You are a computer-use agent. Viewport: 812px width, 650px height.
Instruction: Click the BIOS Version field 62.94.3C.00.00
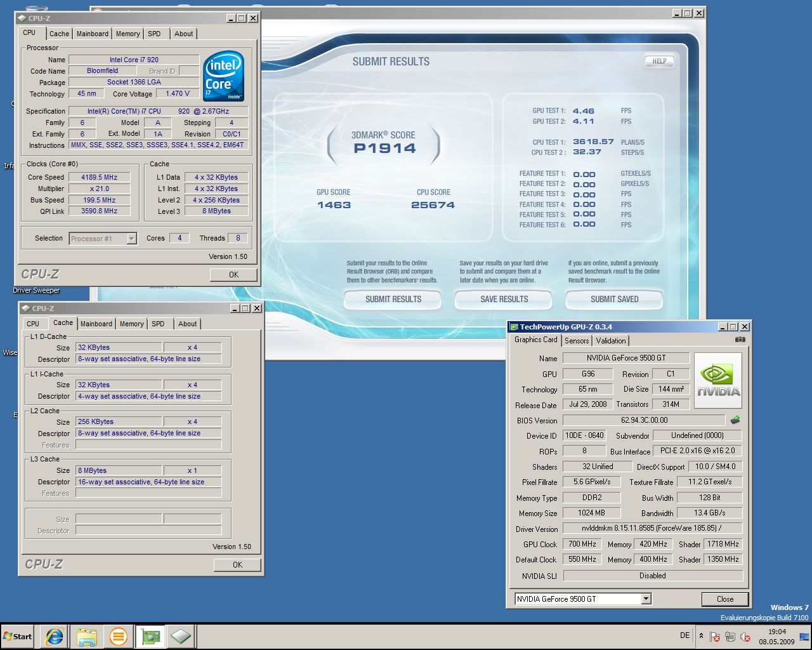click(644, 420)
